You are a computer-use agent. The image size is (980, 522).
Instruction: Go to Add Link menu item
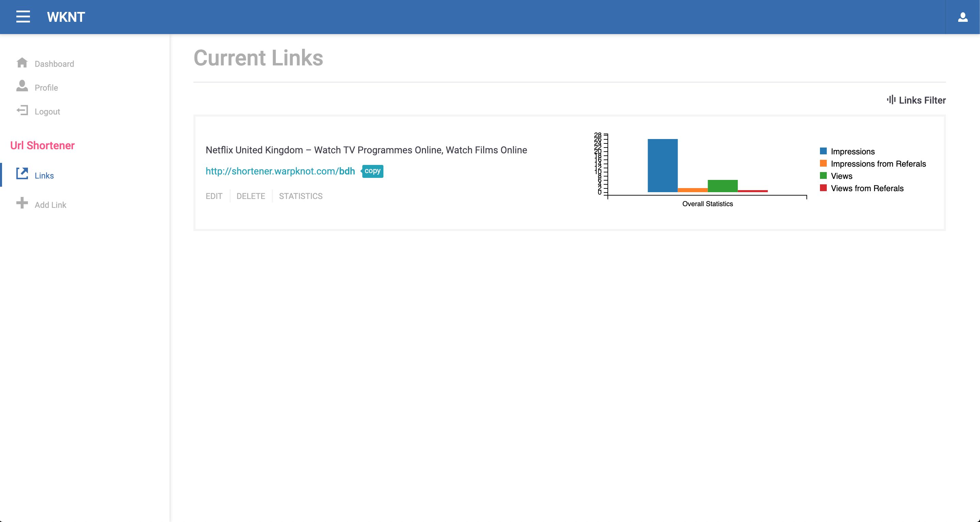50,205
